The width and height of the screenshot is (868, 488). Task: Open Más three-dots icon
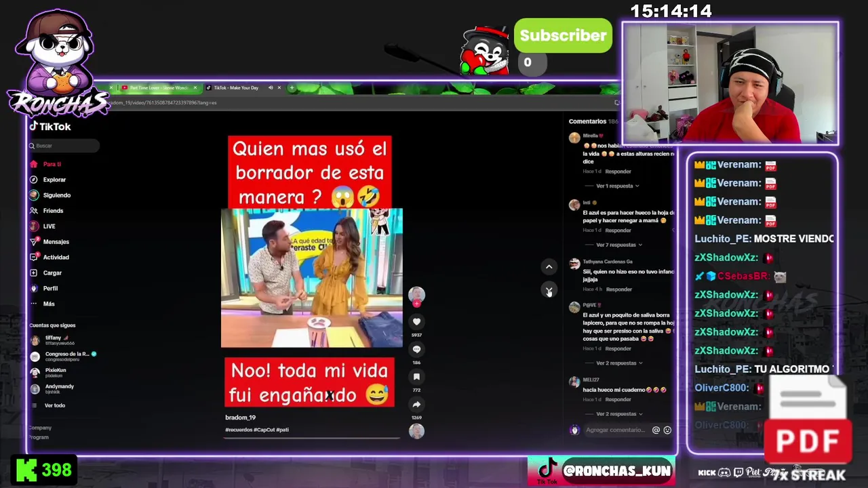[x=33, y=304]
